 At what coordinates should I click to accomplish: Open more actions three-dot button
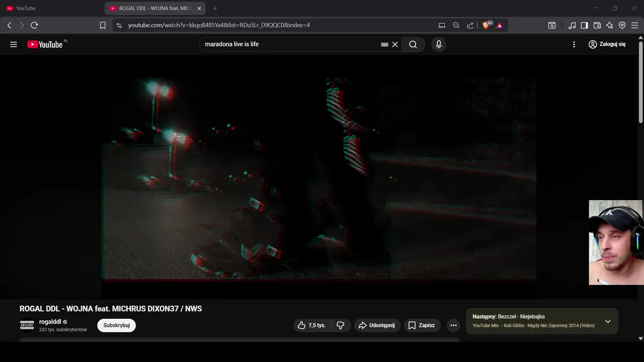[x=453, y=325]
